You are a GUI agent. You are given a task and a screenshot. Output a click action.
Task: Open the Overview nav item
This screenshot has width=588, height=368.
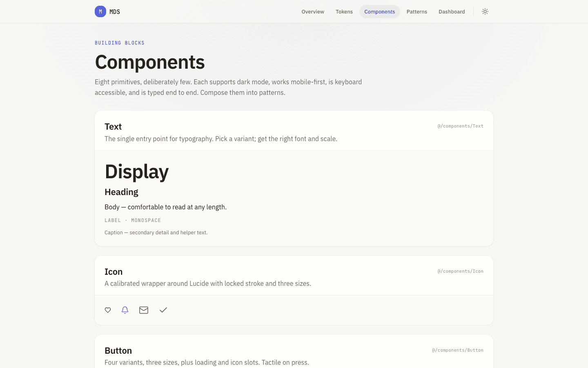(x=313, y=11)
